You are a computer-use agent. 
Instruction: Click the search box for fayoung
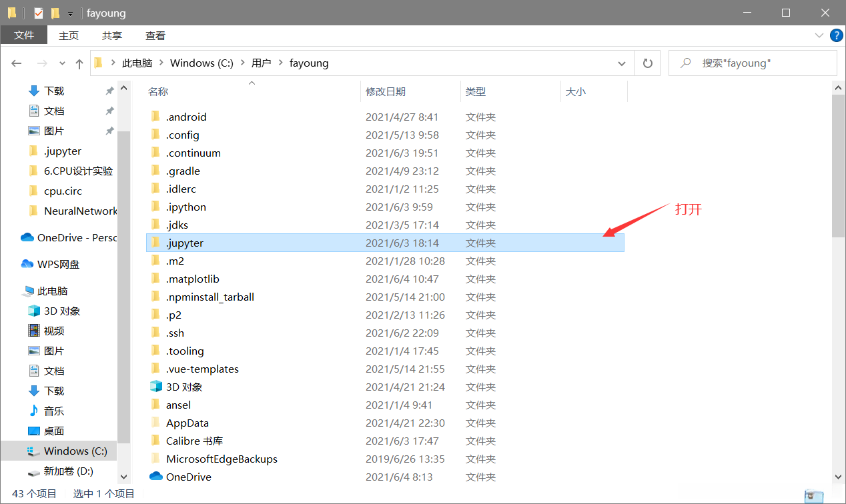(x=753, y=63)
